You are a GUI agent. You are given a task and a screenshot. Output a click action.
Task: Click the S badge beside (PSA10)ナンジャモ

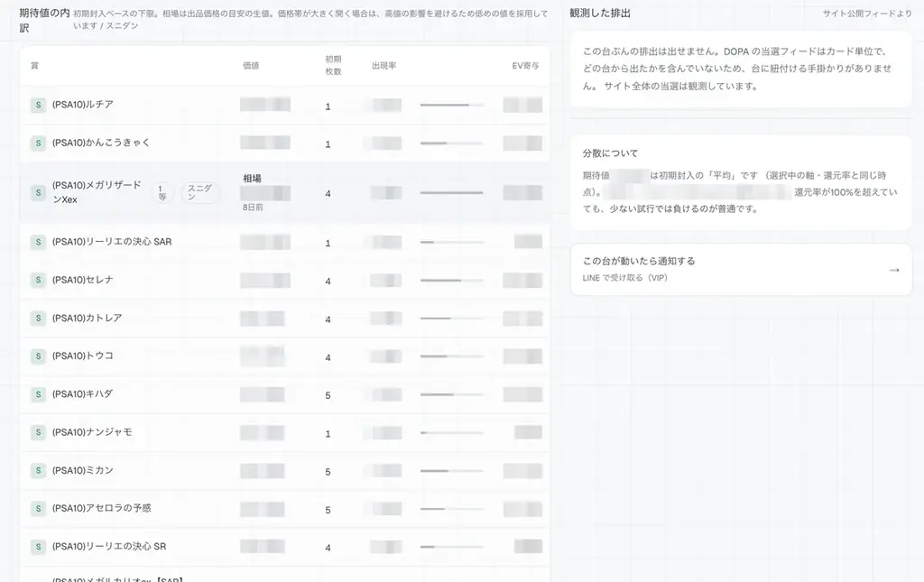(38, 432)
